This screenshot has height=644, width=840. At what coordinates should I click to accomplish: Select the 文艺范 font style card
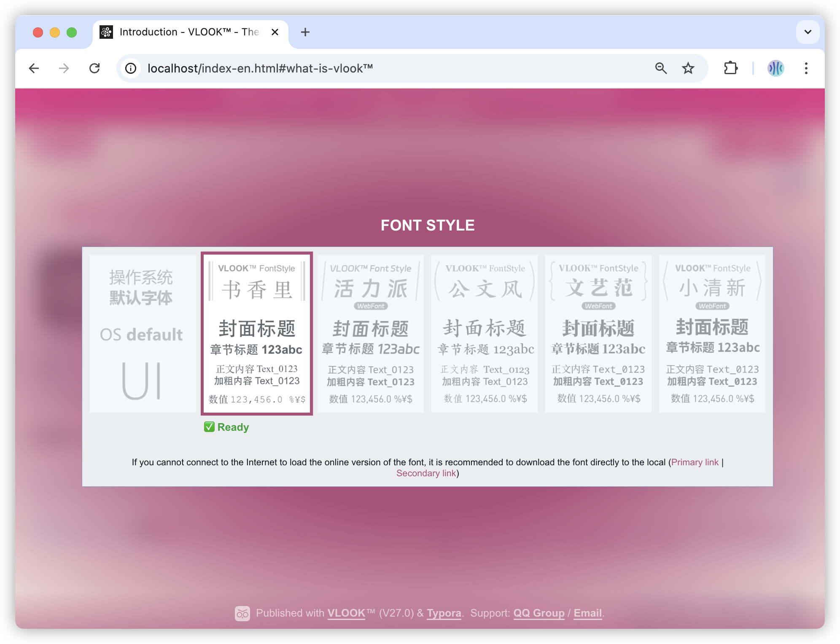(x=598, y=333)
